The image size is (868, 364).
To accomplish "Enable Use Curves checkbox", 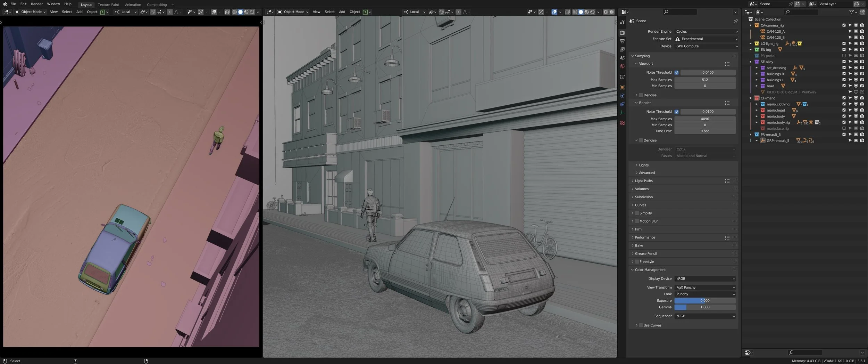I will (x=641, y=325).
